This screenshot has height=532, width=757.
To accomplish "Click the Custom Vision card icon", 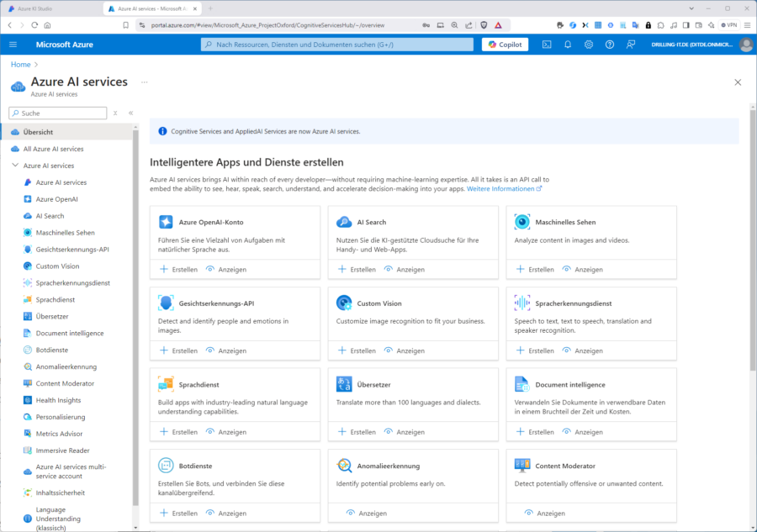I will pyautogui.click(x=344, y=303).
